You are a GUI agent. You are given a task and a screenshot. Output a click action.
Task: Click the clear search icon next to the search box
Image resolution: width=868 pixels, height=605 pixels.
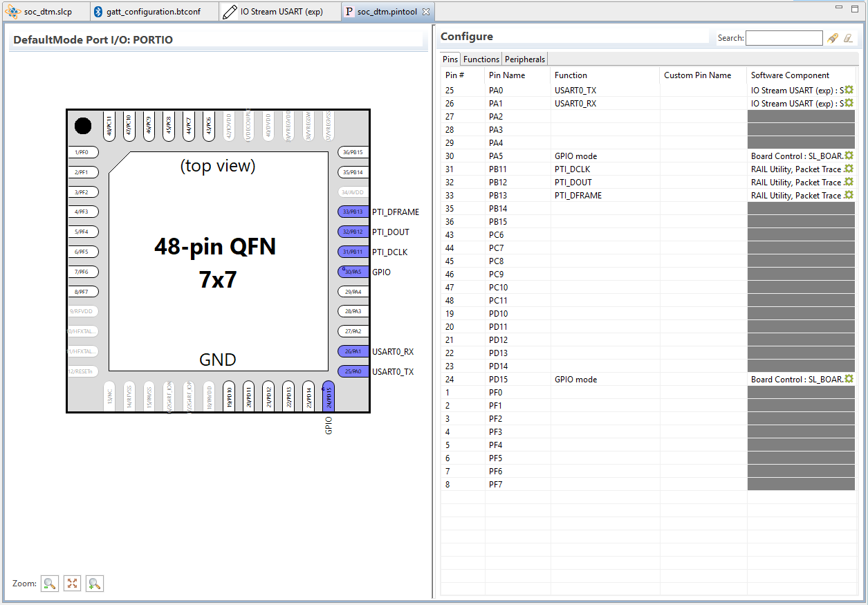tap(848, 39)
